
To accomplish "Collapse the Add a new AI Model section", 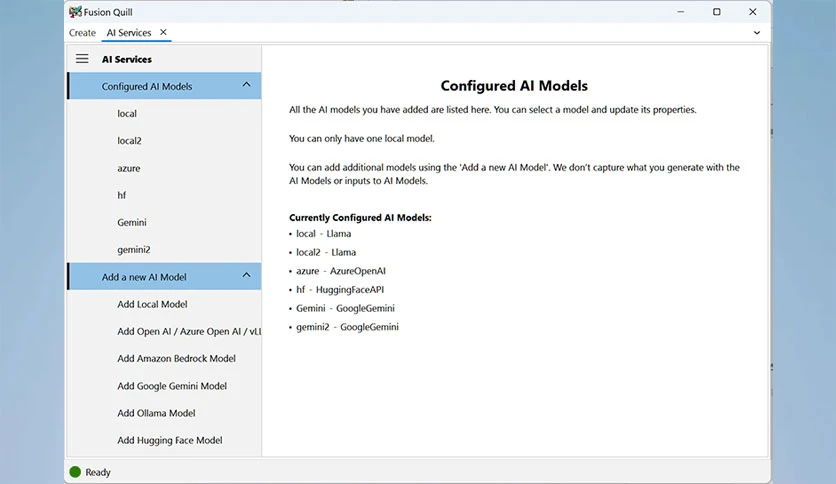I will 246,275.
